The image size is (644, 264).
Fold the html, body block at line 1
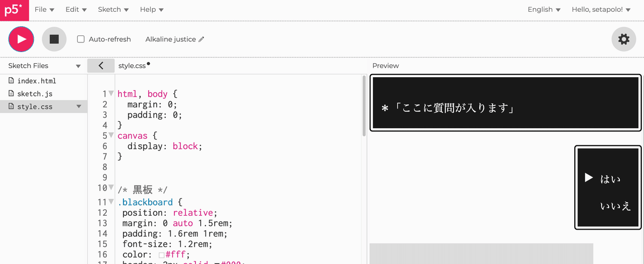pyautogui.click(x=111, y=93)
